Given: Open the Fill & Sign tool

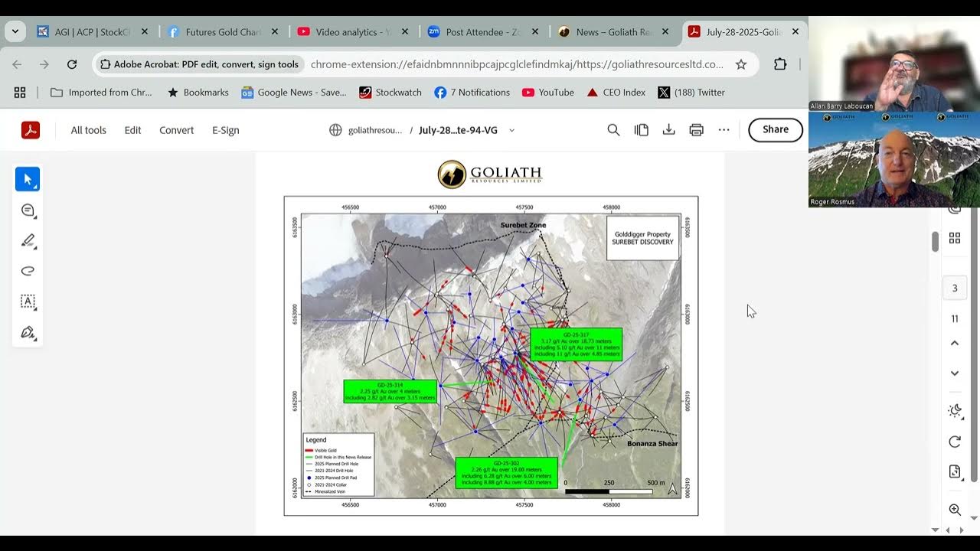Looking at the screenshot, I should [x=28, y=332].
